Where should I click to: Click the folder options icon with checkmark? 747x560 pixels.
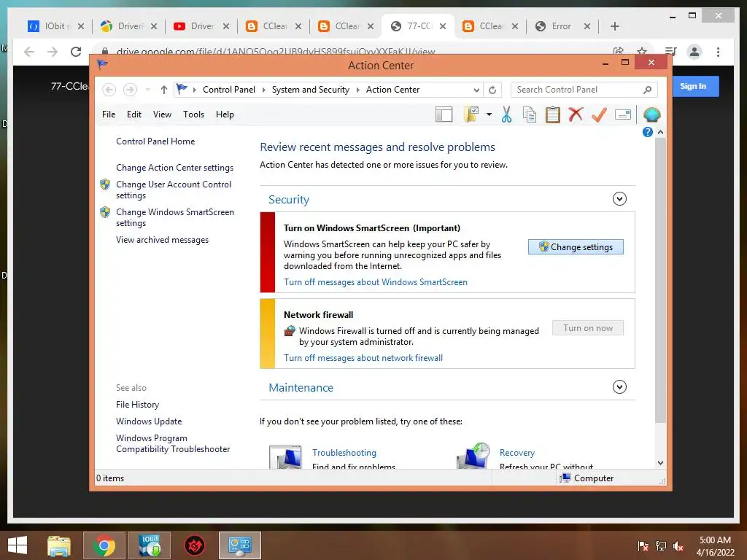pyautogui.click(x=471, y=114)
